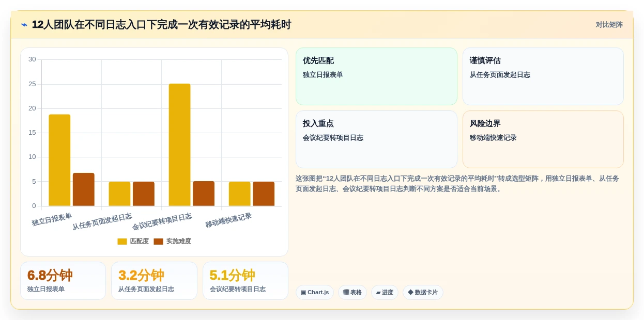Click the y-axis value 15
The image size is (644, 320).
pyautogui.click(x=32, y=133)
